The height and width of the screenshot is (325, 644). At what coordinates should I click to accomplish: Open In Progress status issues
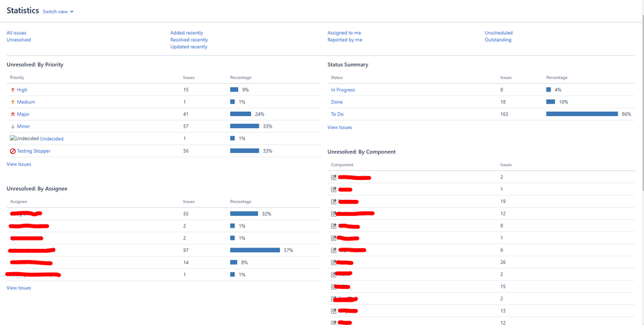(343, 90)
